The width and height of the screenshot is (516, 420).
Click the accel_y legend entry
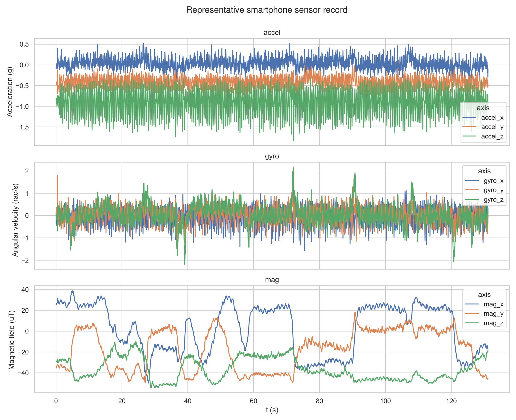[x=483, y=127]
